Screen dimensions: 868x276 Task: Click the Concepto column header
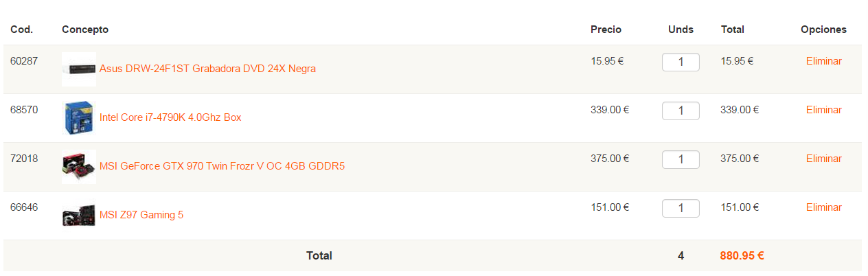(x=85, y=30)
